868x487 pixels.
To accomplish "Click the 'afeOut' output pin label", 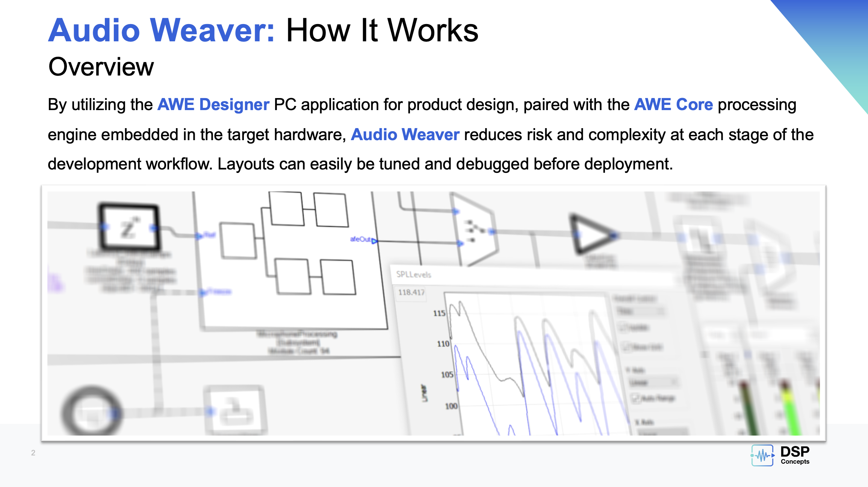I will (360, 239).
